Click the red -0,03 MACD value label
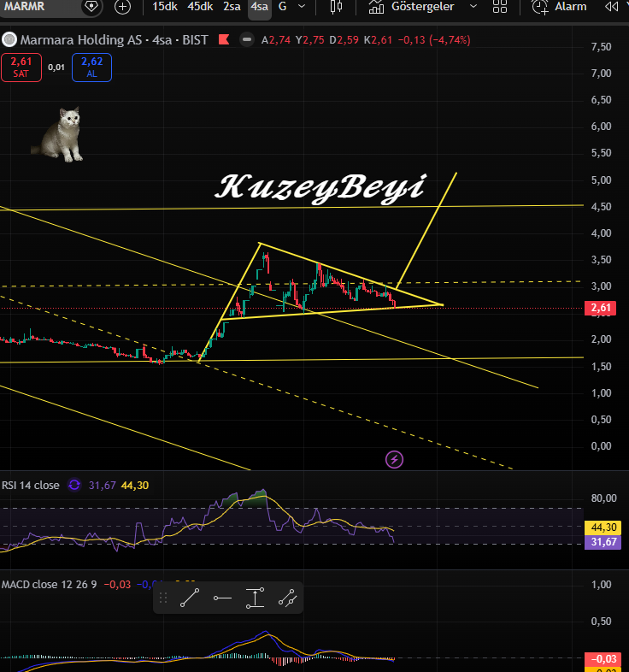Viewport: 629px width, 672px height. (603, 659)
